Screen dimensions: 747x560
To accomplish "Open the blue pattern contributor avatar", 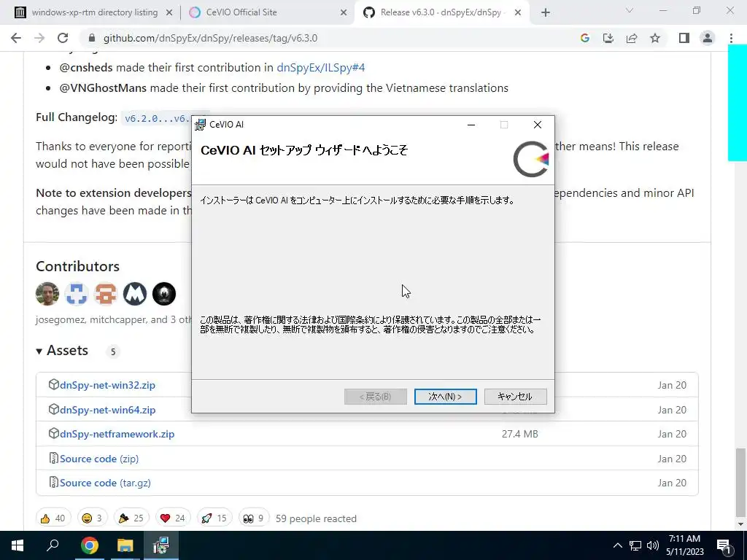I will pos(77,294).
